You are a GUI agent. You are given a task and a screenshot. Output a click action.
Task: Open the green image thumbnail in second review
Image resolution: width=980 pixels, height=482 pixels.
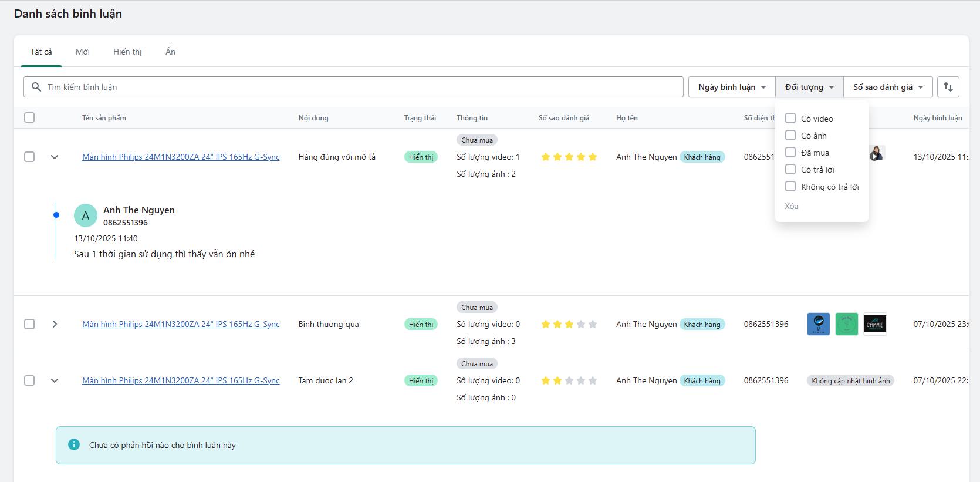click(x=846, y=324)
